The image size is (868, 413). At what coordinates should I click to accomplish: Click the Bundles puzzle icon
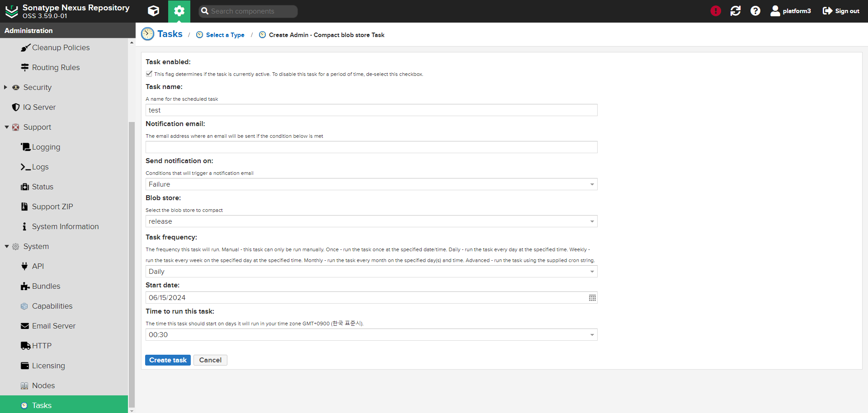[25, 286]
